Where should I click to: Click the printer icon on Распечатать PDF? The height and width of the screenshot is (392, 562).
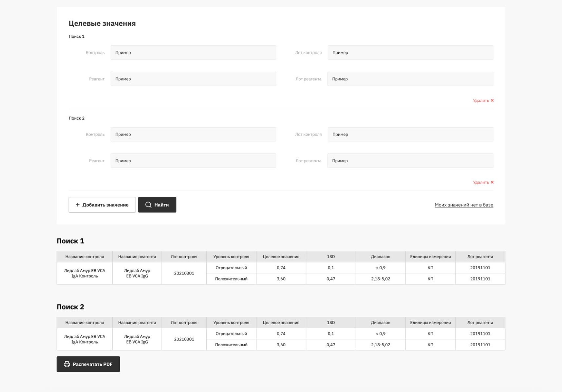(x=67, y=364)
